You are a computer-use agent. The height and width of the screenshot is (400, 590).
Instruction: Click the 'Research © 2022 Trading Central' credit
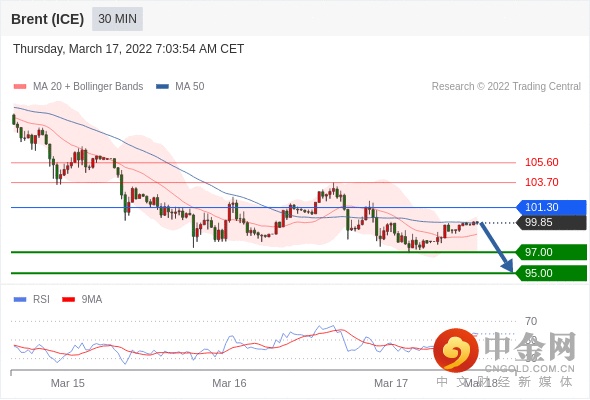coord(506,87)
